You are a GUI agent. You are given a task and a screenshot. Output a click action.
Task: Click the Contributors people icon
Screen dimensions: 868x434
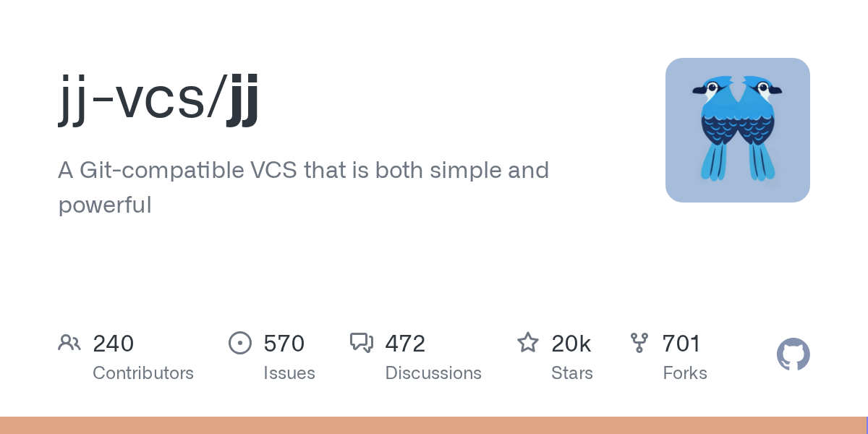[69, 343]
